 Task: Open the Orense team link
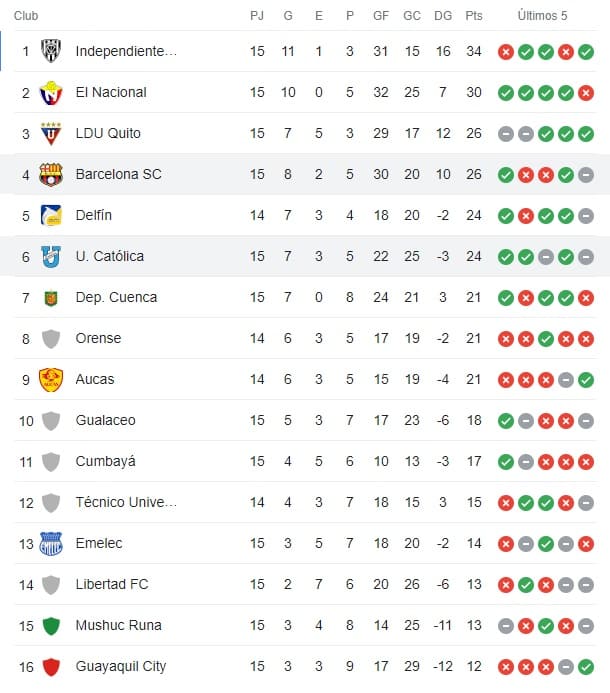tap(98, 338)
